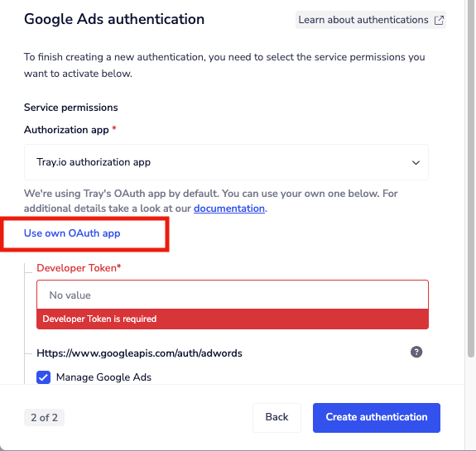Click the Manage Google Ads label text
476x451 pixels.
pyautogui.click(x=103, y=377)
